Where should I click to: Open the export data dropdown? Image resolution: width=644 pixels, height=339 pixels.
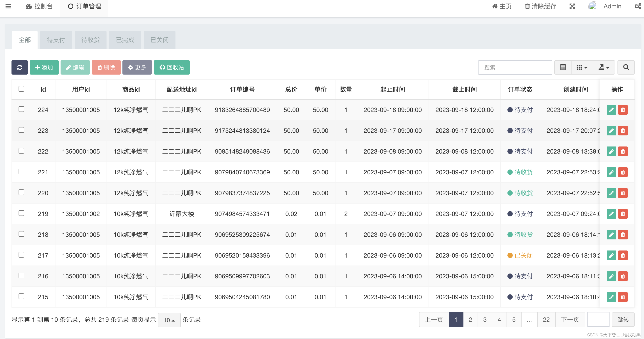(604, 67)
